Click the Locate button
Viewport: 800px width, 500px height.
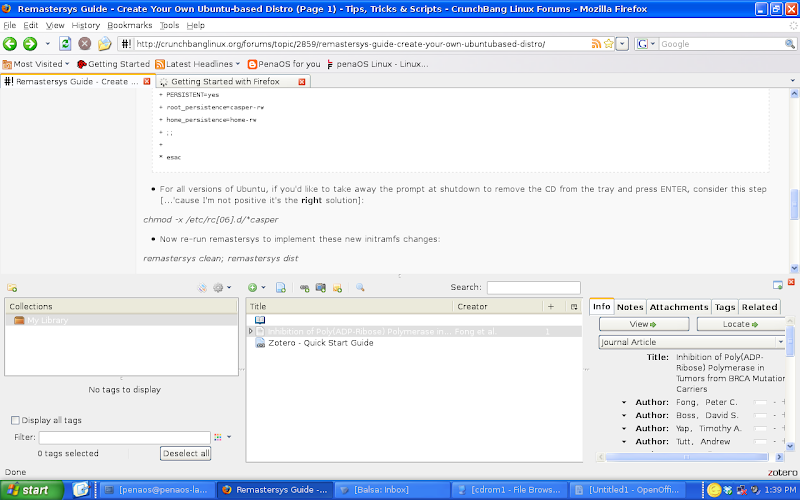[741, 324]
